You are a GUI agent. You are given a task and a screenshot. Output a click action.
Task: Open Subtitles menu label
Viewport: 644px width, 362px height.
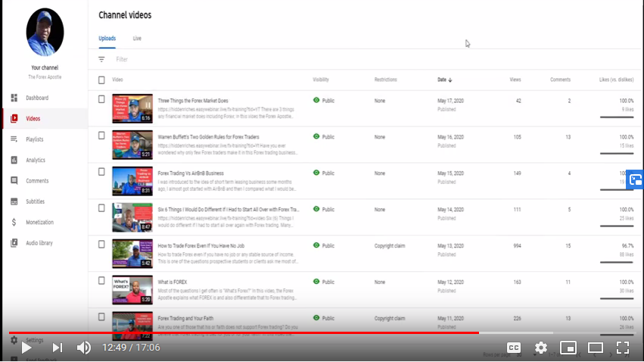point(35,201)
